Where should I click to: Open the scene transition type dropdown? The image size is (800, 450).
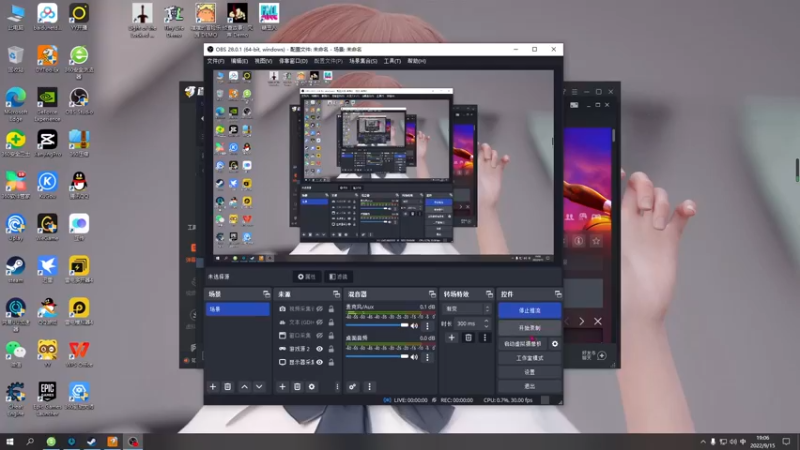(x=467, y=309)
